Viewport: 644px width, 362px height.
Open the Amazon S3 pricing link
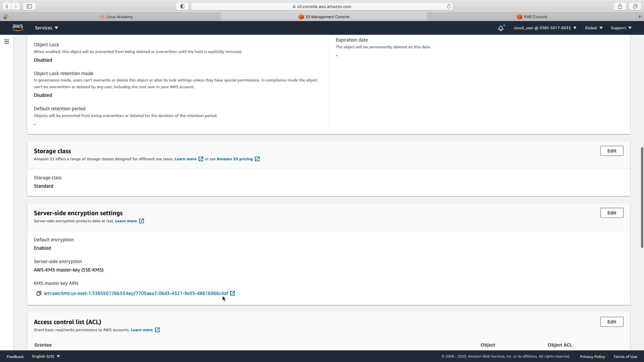(x=238, y=159)
